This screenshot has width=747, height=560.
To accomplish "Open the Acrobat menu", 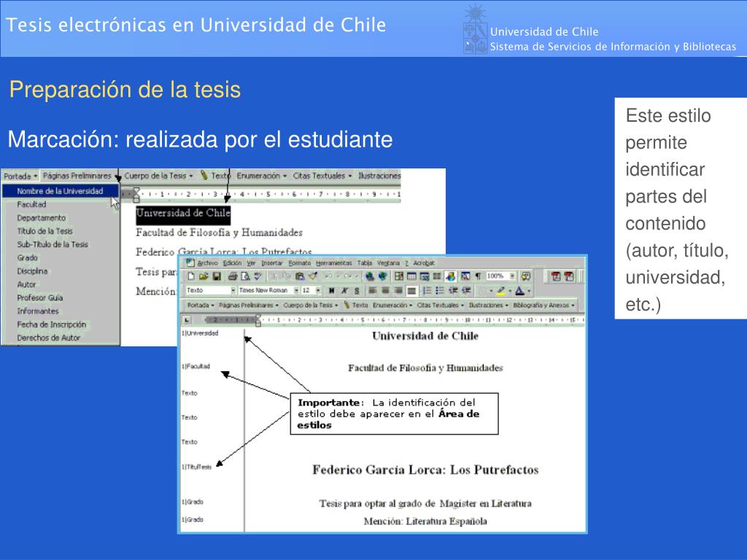I will 424,262.
